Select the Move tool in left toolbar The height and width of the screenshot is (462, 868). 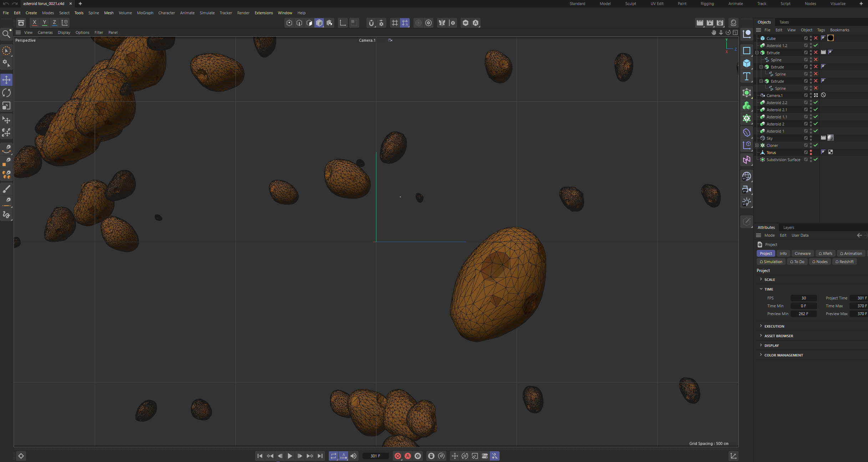point(6,79)
